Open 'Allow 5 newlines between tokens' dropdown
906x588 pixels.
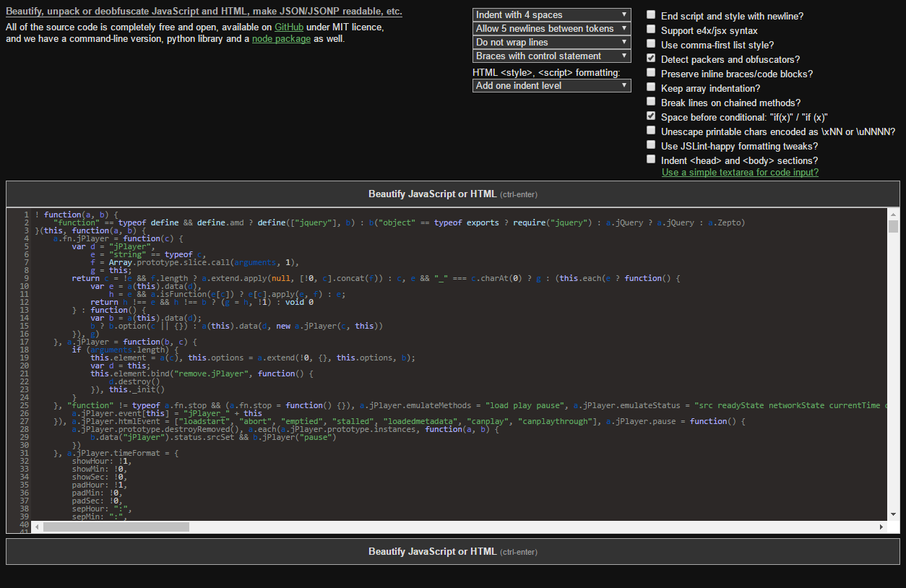pos(552,29)
